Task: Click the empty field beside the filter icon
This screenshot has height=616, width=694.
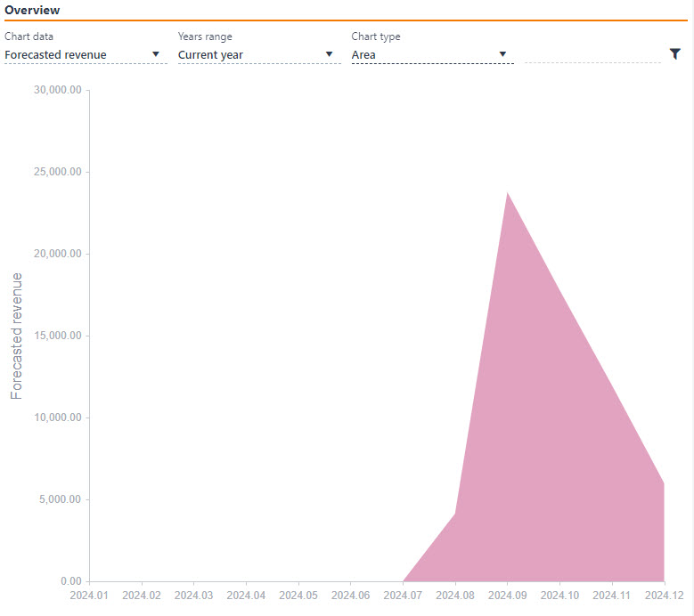Action: [592, 54]
